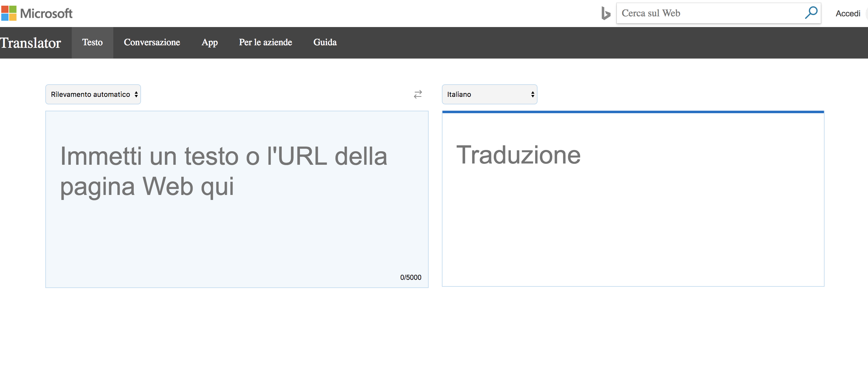Open the Rilevamento automatico source language dropdown

93,94
